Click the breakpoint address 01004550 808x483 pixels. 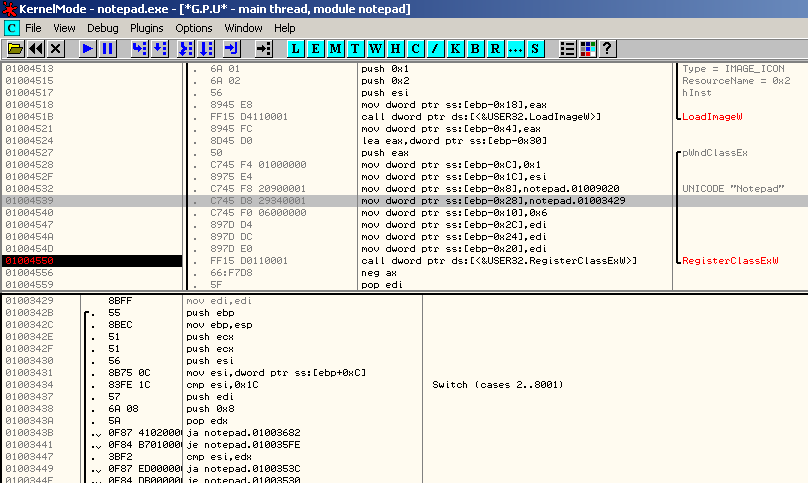[x=30, y=260]
